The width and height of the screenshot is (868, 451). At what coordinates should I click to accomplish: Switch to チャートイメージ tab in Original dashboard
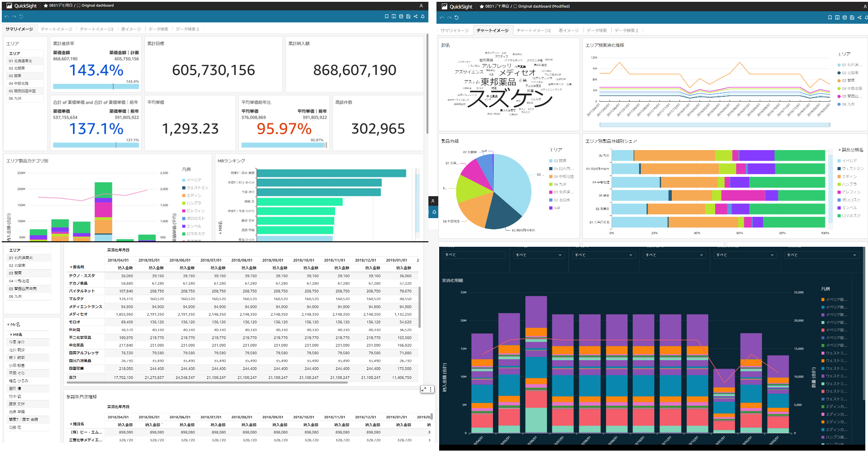coord(56,29)
